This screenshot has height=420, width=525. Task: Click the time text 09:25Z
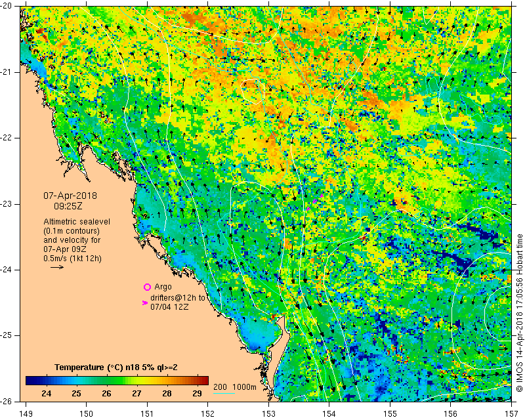tap(68, 206)
